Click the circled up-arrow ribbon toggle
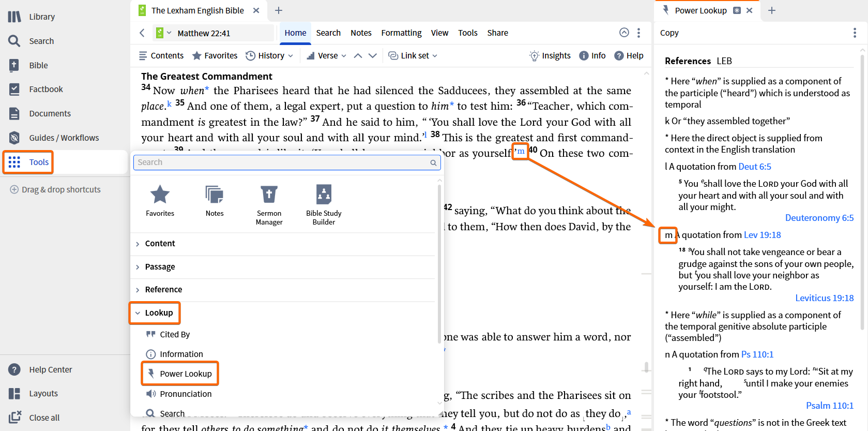Screen dimensions: 868x431 [625, 33]
